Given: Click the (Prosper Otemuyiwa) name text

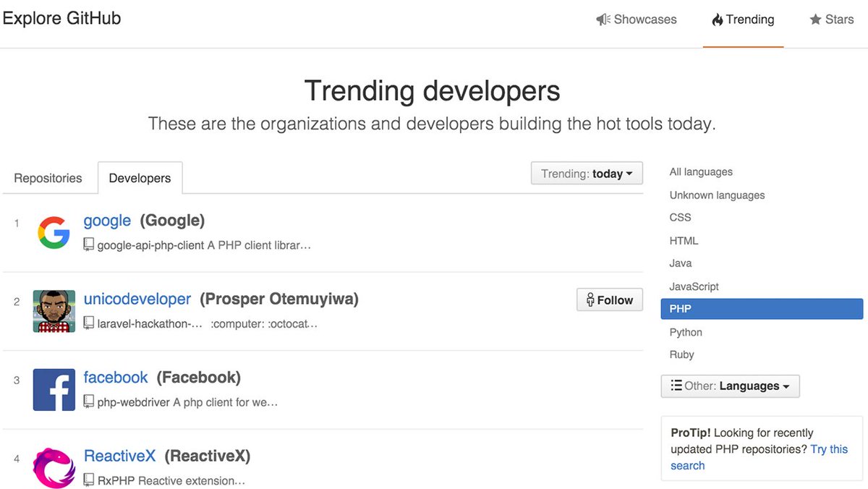Looking at the screenshot, I should 279,299.
